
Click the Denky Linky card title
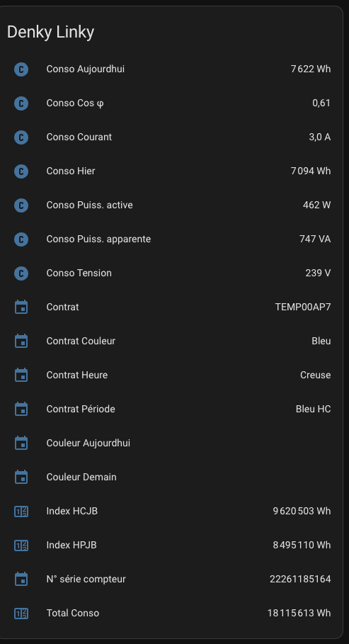(50, 32)
